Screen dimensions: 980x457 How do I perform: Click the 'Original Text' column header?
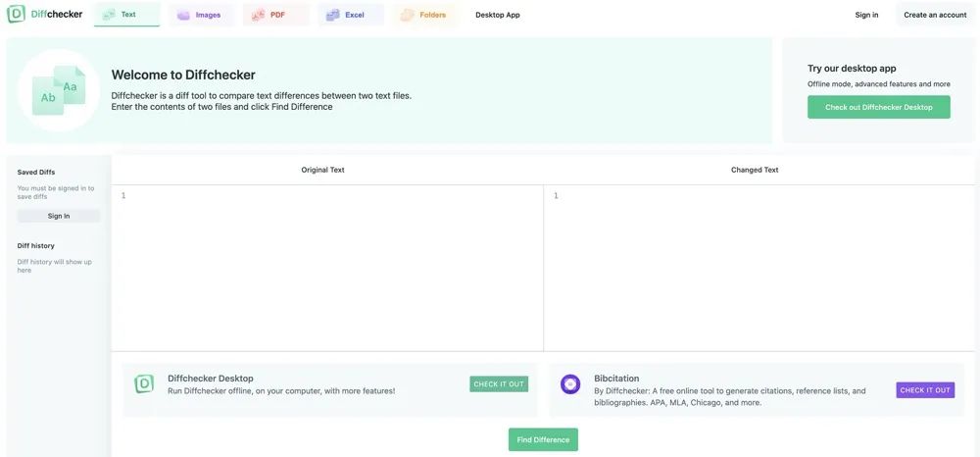pos(322,170)
